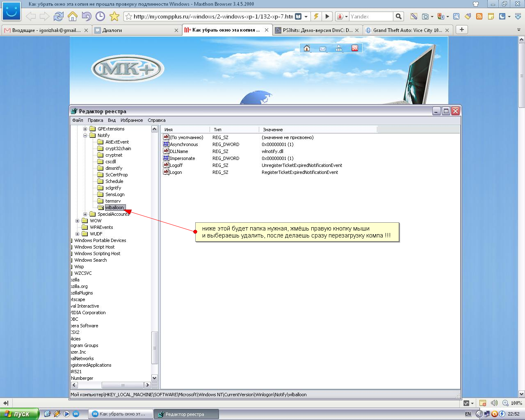Open a new tab with plus button
Image resolution: width=525 pixels, height=420 pixels.
tap(462, 30)
